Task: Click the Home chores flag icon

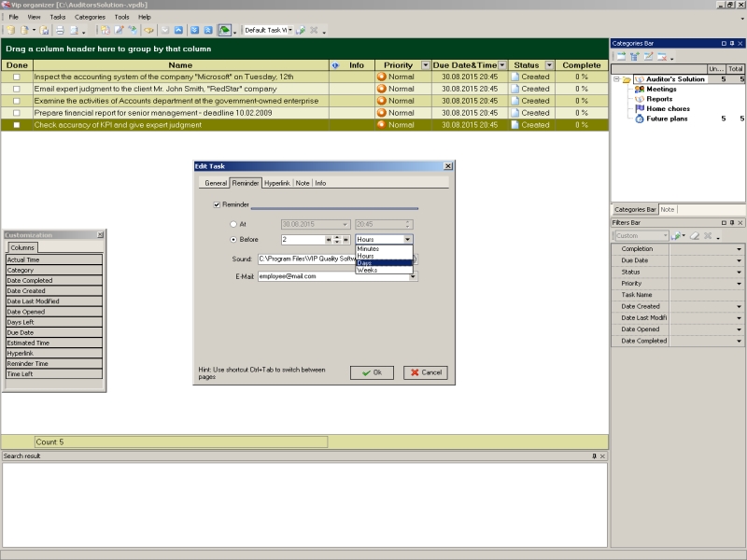Action: (639, 108)
